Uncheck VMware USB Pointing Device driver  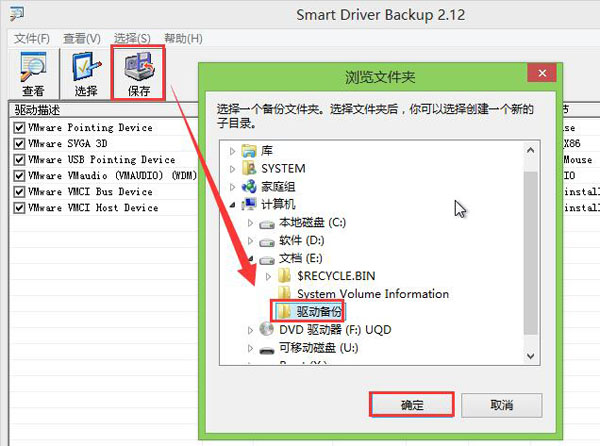click(x=19, y=160)
